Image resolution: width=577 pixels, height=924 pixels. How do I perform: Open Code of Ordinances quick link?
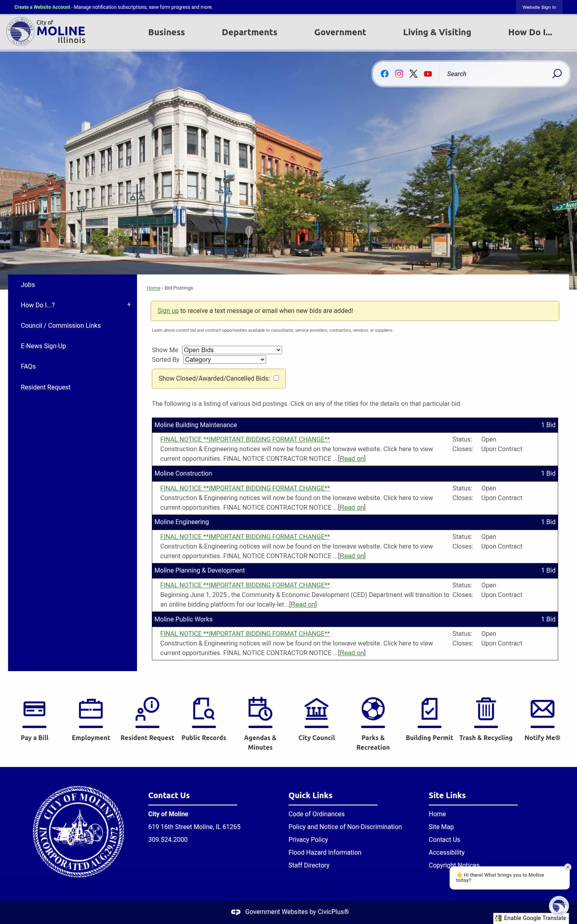(317, 814)
